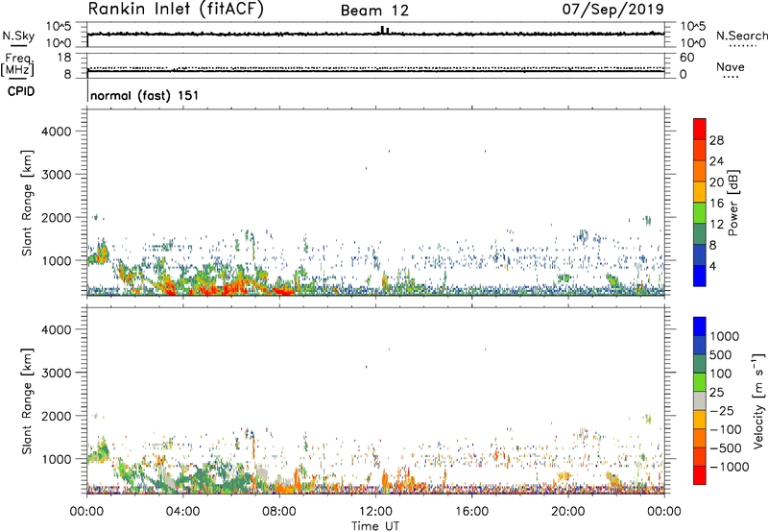Image resolution: width=768 pixels, height=532 pixels.
Task: Click 'normal (fast) 151' text
Action: click(x=145, y=95)
